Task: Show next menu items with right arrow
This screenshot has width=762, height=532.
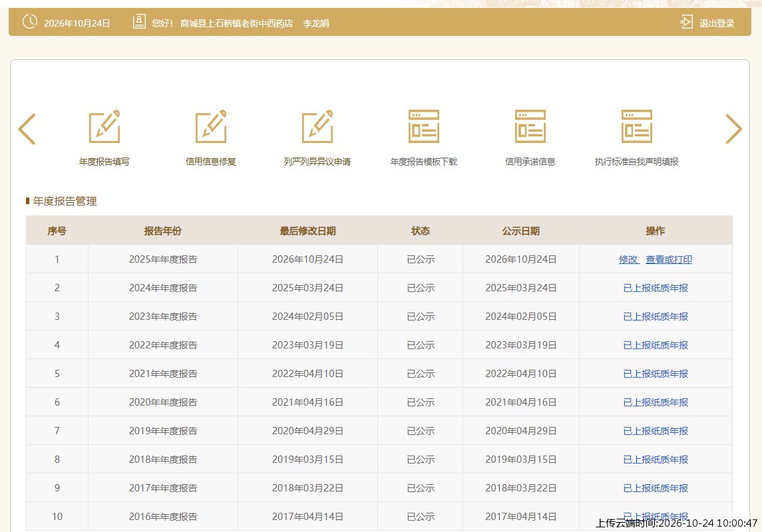Action: pos(733,129)
